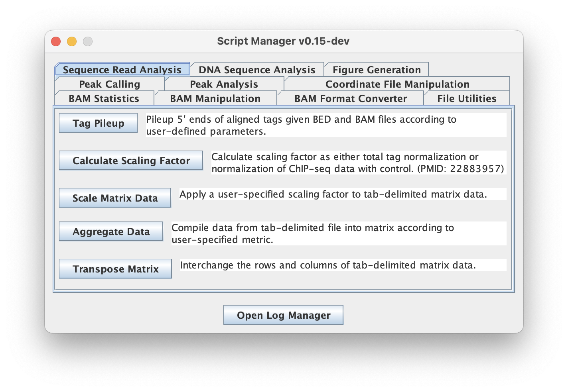This screenshot has width=568, height=392.
Task: Click the Transpose Matrix button
Action: pos(115,269)
